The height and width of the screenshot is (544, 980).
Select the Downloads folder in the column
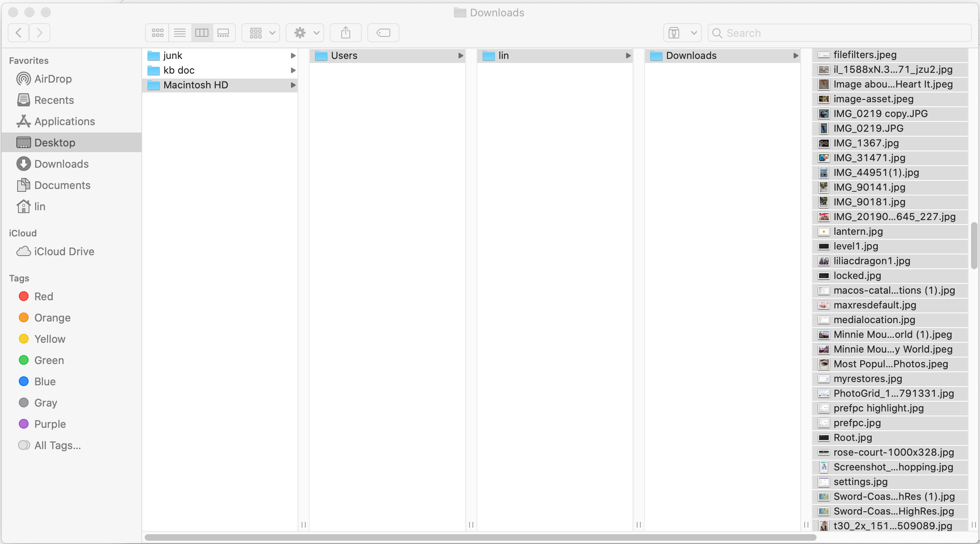point(723,55)
